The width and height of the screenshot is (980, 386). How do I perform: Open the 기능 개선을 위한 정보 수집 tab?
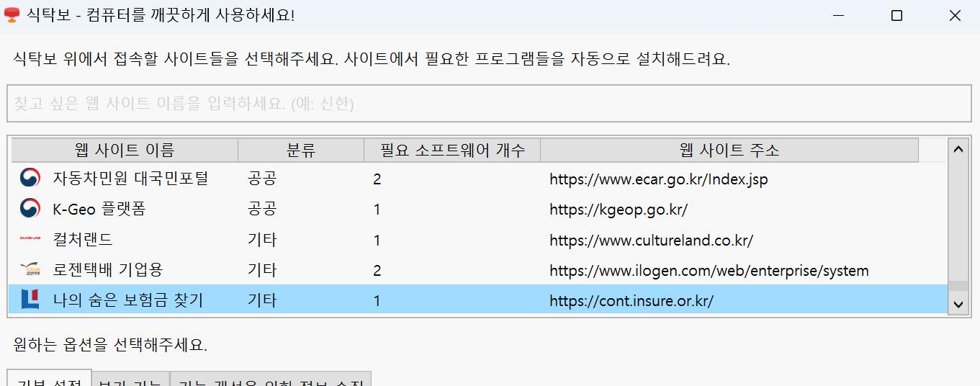(271, 379)
